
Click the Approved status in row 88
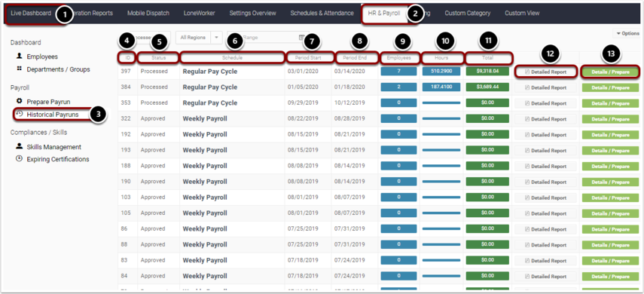click(x=153, y=245)
